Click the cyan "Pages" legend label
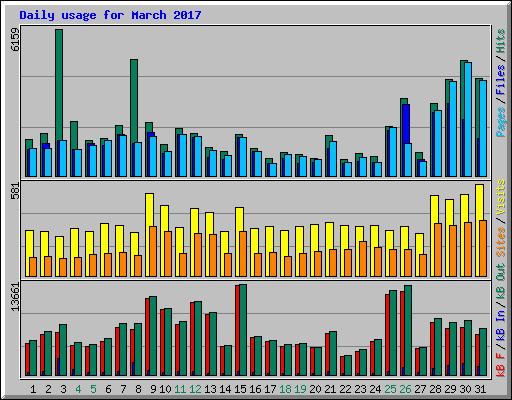The height and width of the screenshot is (400, 512). [x=500, y=122]
